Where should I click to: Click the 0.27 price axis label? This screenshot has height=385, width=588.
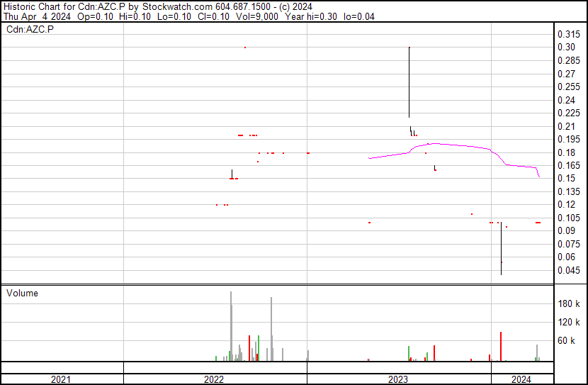pos(566,74)
